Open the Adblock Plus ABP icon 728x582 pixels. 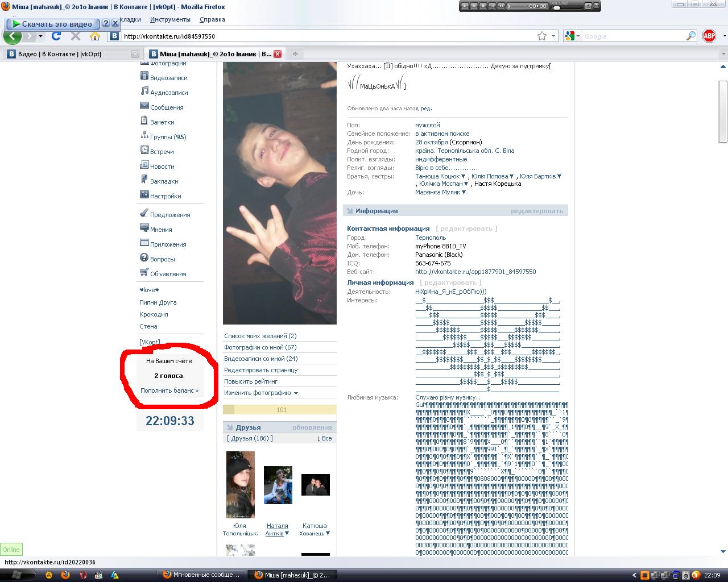[x=709, y=36]
